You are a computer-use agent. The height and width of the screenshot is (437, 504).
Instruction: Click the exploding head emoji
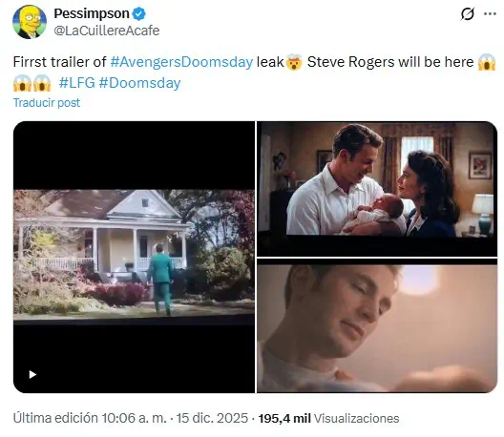pos(294,62)
